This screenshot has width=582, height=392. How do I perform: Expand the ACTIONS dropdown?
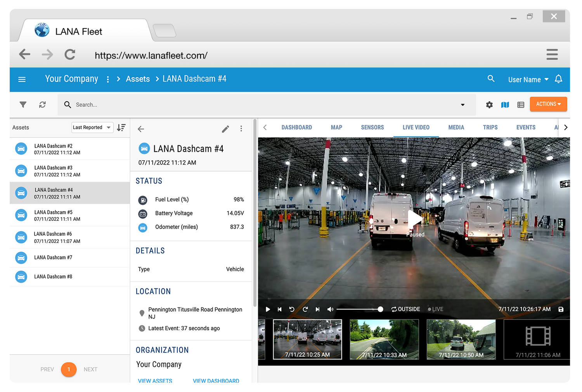click(x=548, y=104)
